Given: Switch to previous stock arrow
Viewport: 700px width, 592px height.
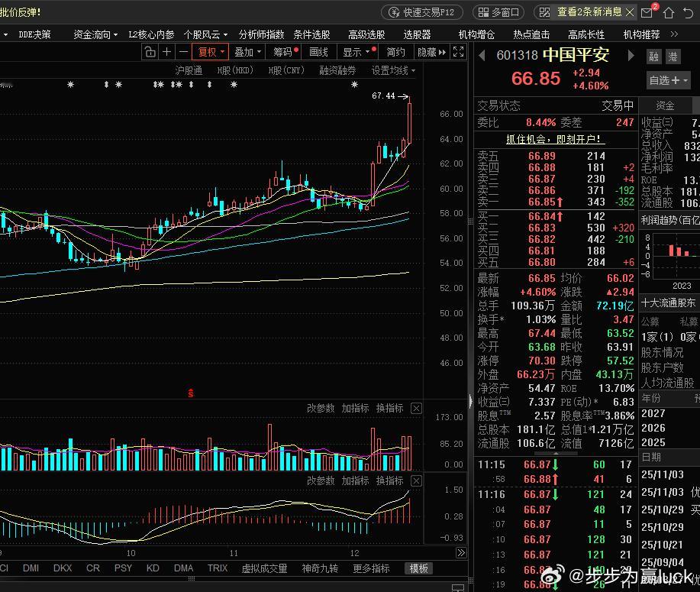Looking at the screenshot, I should [x=482, y=56].
